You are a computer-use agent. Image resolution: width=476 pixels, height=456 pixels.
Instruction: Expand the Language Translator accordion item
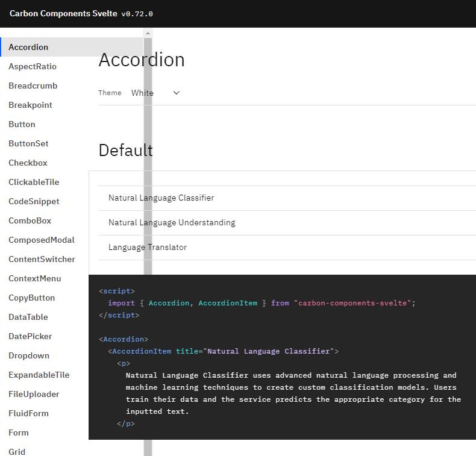click(x=287, y=247)
